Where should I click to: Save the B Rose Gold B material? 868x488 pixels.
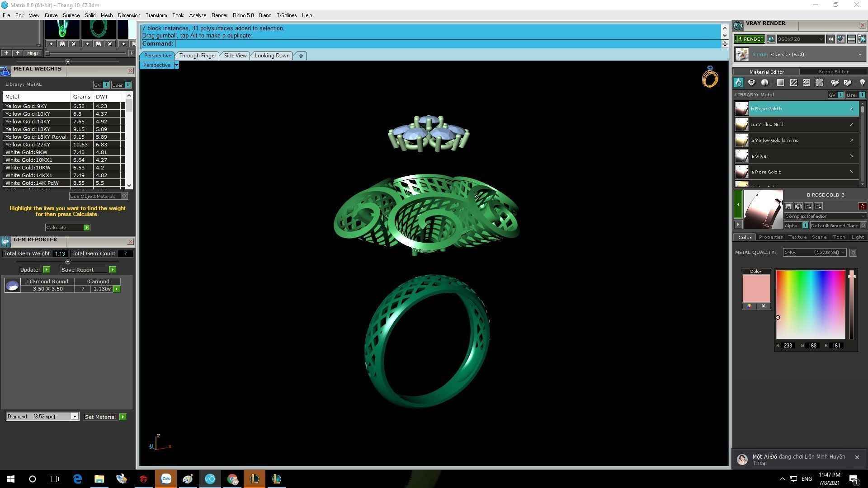pyautogui.click(x=788, y=206)
